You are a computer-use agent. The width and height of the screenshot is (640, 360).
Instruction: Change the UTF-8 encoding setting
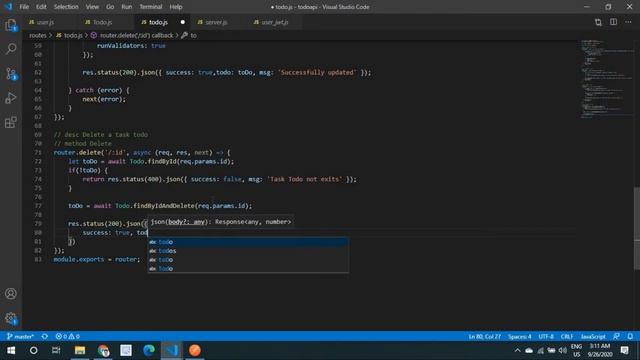pos(546,336)
